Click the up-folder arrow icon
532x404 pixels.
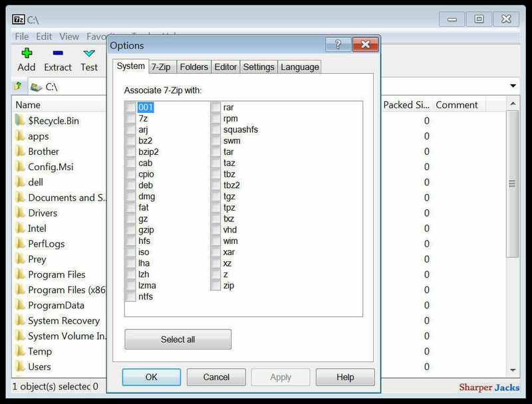(x=18, y=86)
